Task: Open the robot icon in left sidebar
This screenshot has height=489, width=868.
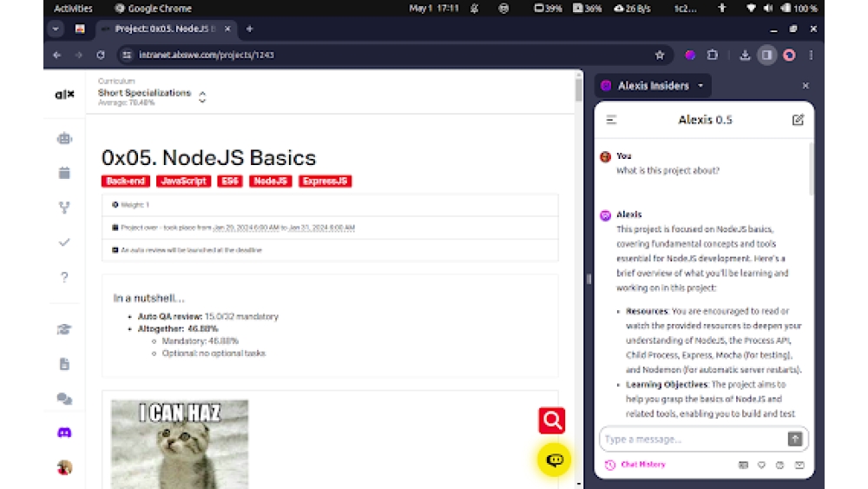Action: [64, 138]
